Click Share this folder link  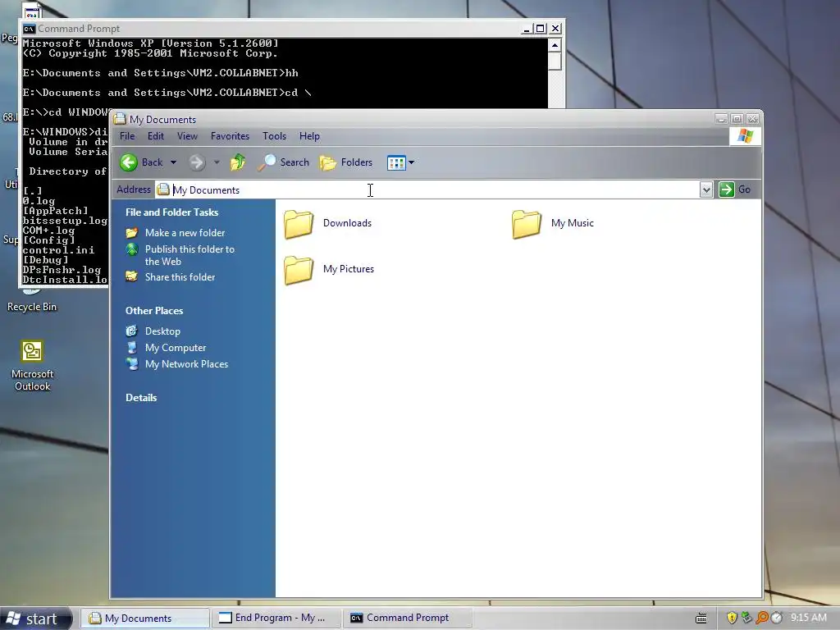click(180, 277)
